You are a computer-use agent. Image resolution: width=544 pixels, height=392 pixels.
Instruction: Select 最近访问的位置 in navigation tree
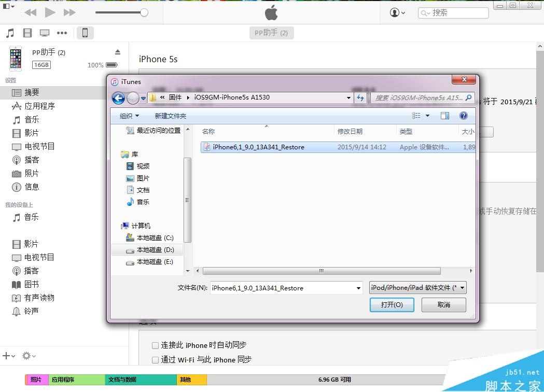tap(154, 131)
